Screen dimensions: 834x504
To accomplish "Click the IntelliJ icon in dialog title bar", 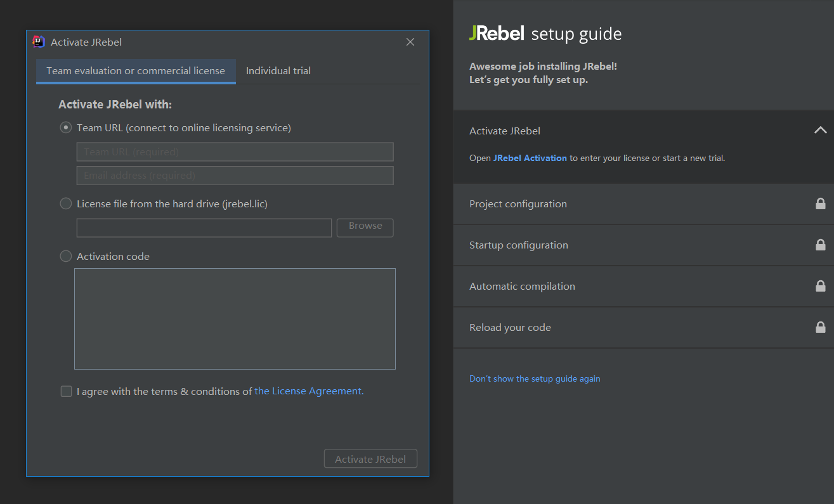I will coord(39,42).
